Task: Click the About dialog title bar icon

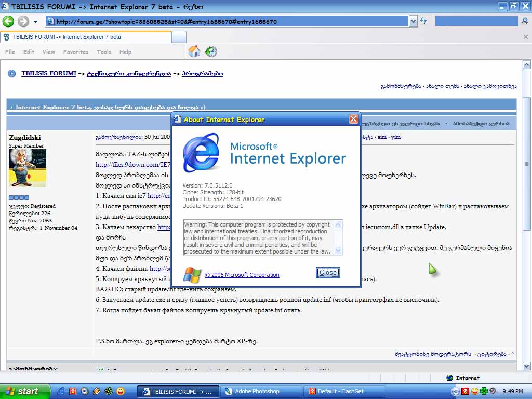Action: [177, 119]
